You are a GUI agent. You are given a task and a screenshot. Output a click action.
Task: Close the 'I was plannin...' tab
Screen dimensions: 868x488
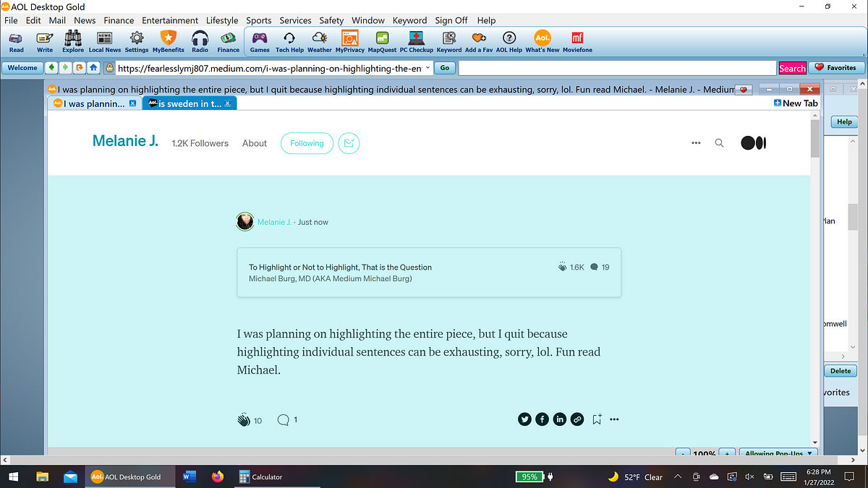coord(132,103)
